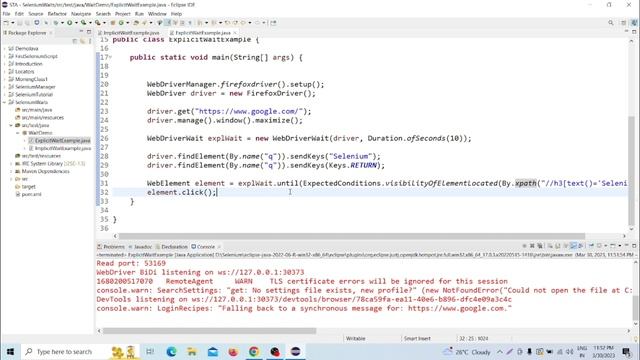Click the editor horizontal scrollbar
The height and width of the screenshot is (360, 640).
(351, 236)
